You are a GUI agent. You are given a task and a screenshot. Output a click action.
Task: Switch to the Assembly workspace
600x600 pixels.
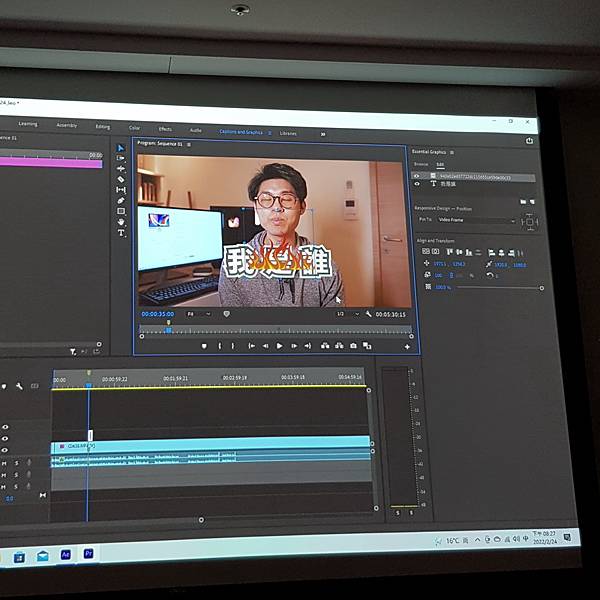pos(67,125)
